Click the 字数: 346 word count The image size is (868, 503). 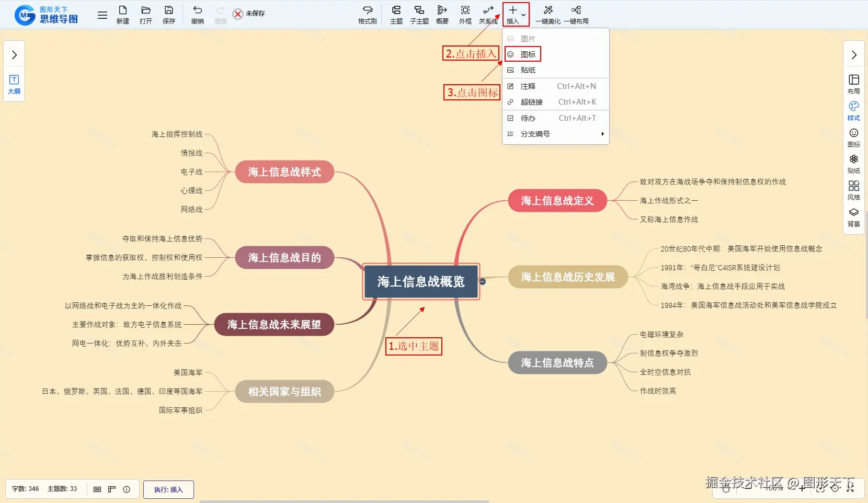coord(26,489)
